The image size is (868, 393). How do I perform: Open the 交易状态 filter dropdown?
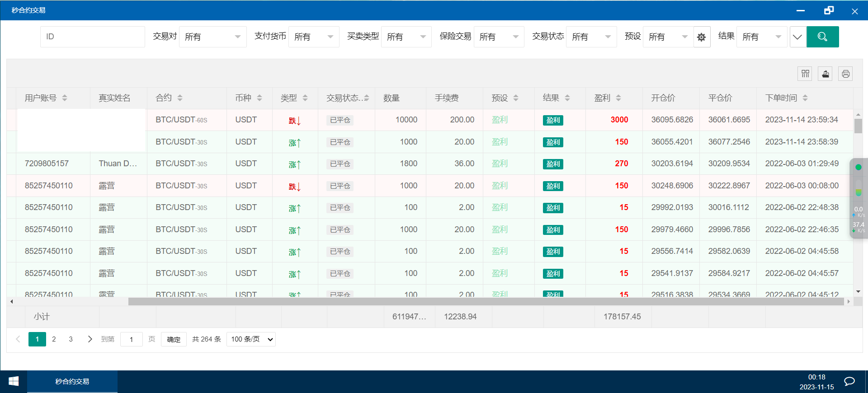coord(591,37)
